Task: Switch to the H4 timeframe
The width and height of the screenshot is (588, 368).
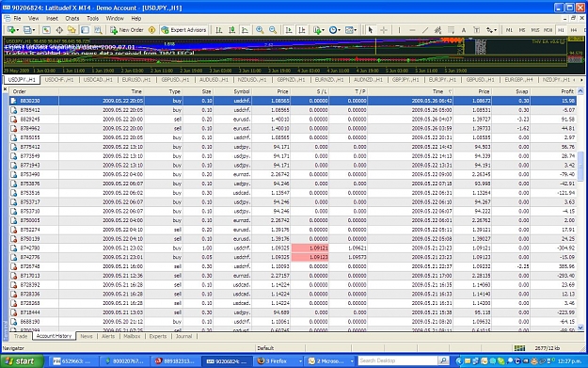Action: point(573,30)
